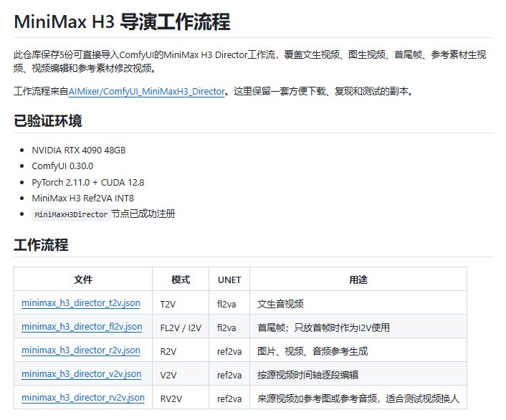Viewport: 506px width, 420px height.
Task: Open minimax_h3_director_rv2v.json file link
Action: (x=83, y=397)
